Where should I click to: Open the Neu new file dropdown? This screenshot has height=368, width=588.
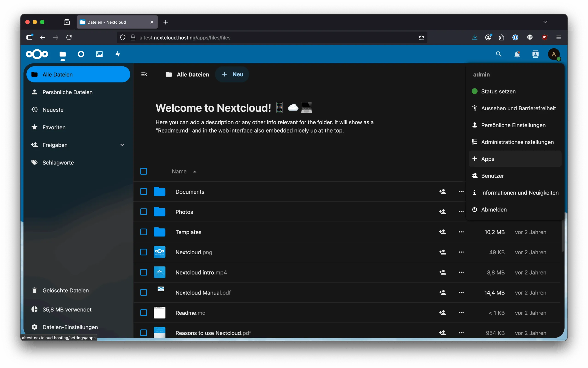click(x=232, y=74)
